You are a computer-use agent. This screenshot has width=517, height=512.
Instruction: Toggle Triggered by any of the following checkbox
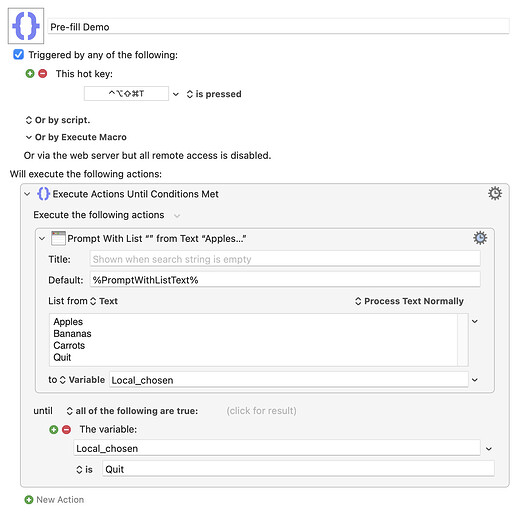tap(19, 54)
